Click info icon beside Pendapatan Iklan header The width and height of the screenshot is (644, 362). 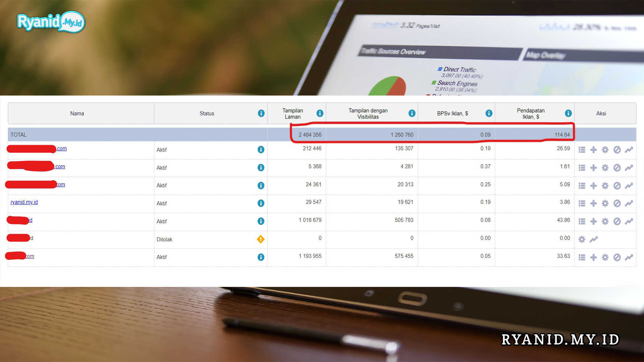568,113
